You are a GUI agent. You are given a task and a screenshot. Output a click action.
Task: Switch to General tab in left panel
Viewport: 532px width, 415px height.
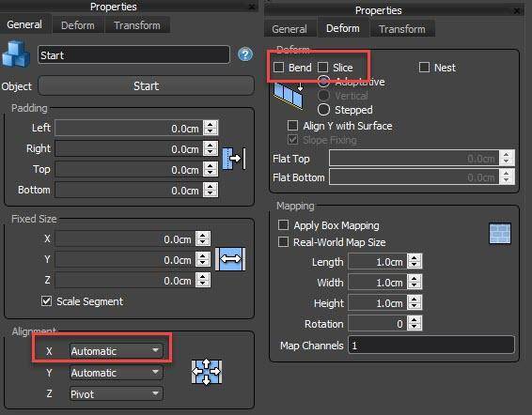pyautogui.click(x=24, y=24)
